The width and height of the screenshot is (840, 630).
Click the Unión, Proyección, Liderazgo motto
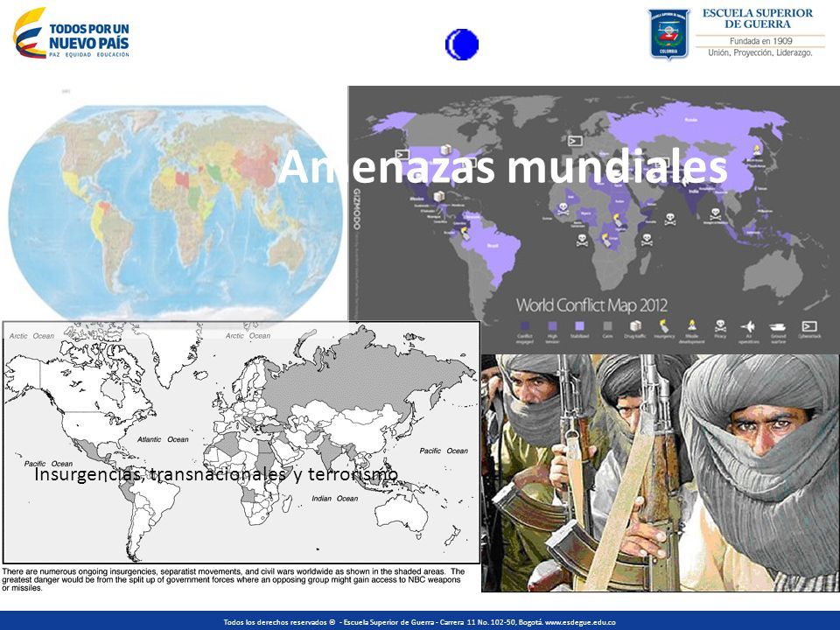760,53
